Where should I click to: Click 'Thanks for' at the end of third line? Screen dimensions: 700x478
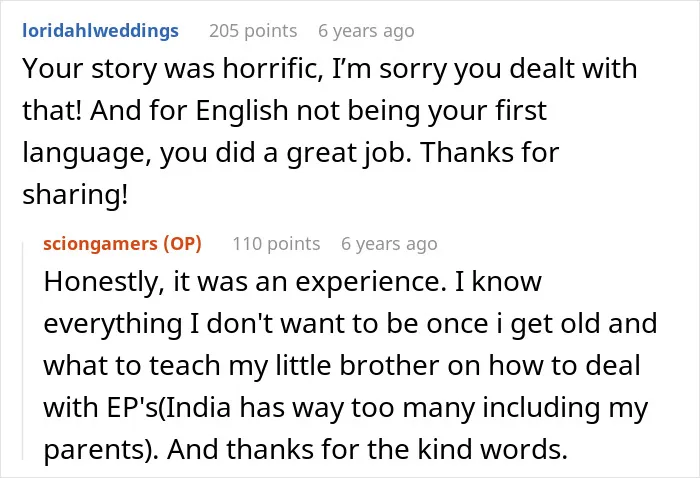click(490, 152)
